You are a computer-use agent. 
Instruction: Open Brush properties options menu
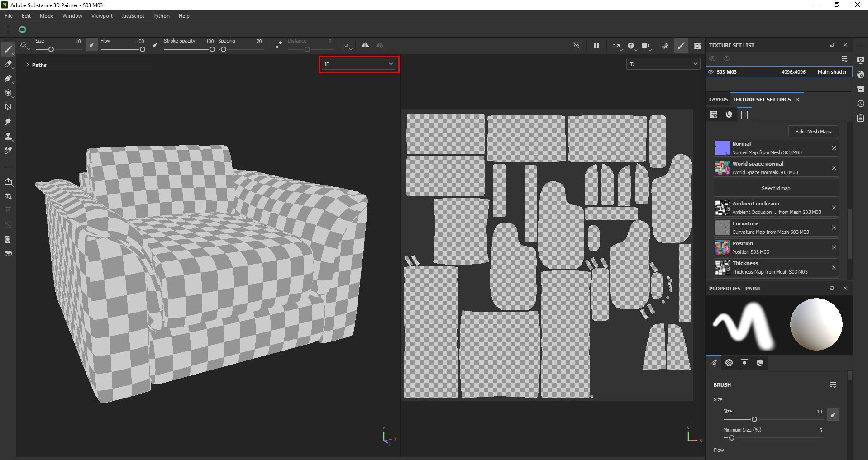tap(833, 385)
